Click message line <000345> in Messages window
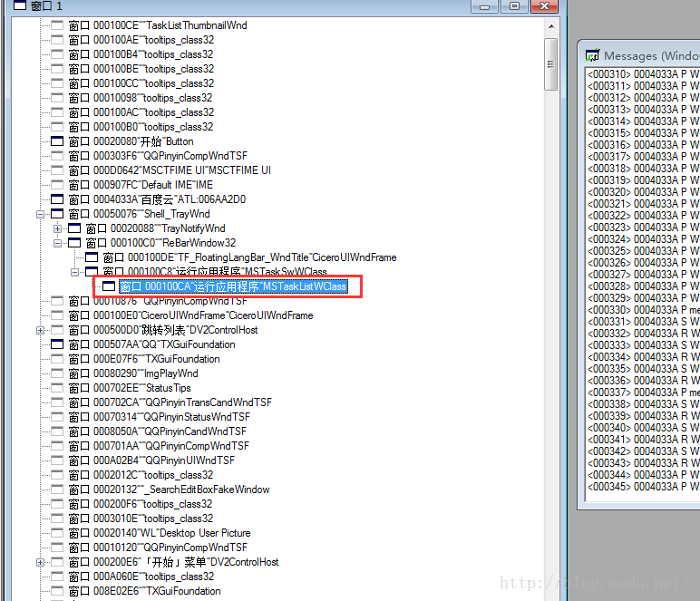700x601 pixels. click(643, 487)
